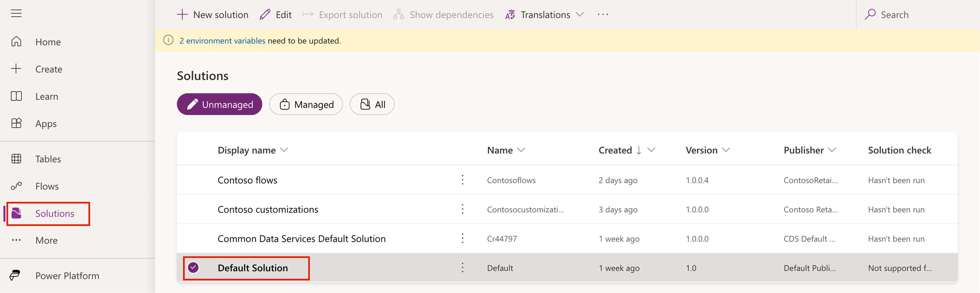Select the All filter tab
Viewport: 980px width, 293px height.
click(372, 105)
